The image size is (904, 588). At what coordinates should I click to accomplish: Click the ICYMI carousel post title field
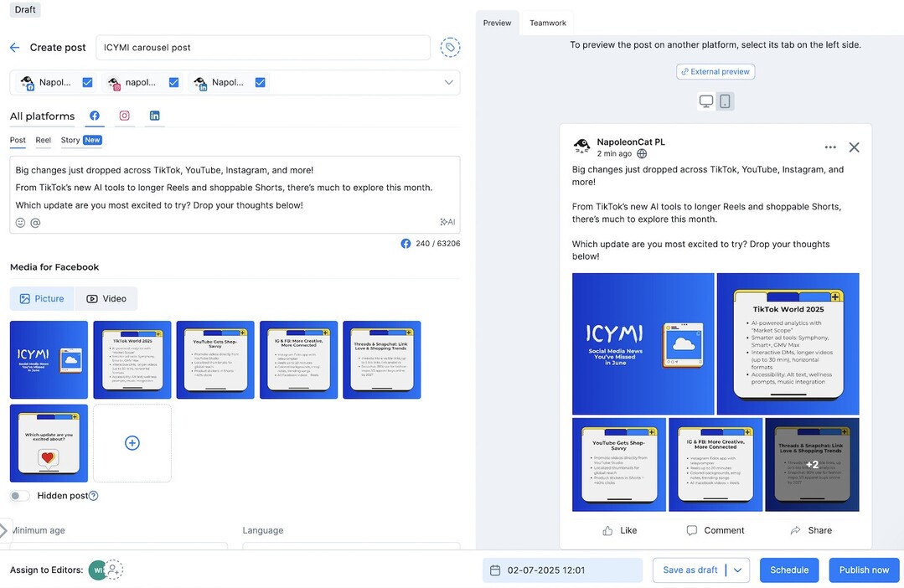pos(263,47)
